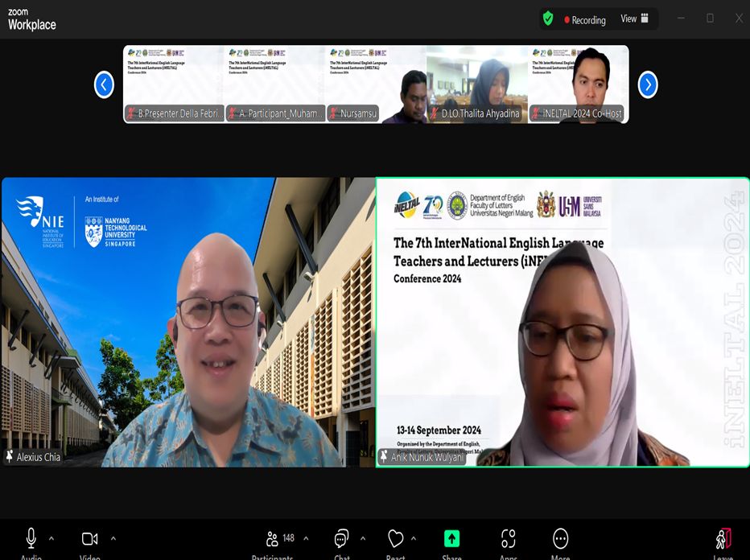Expand the Participants options chevron
This screenshot has height=560, width=750.
(x=306, y=538)
